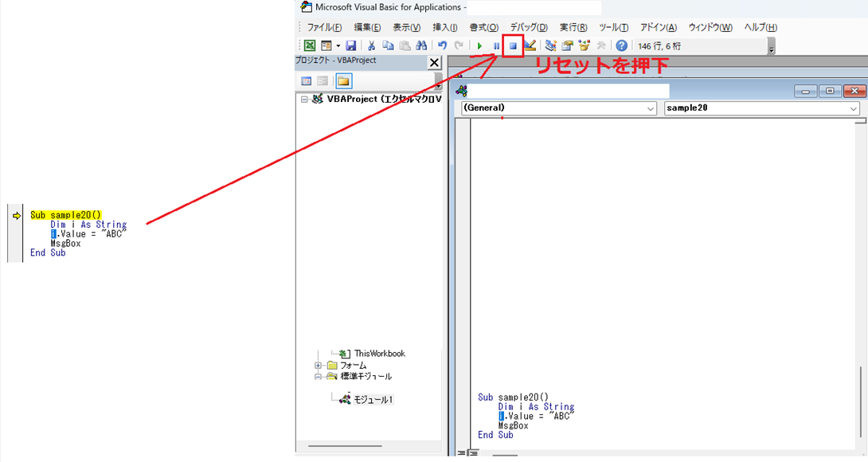Open the 書式(O) menu
The height and width of the screenshot is (462, 868).
click(484, 27)
